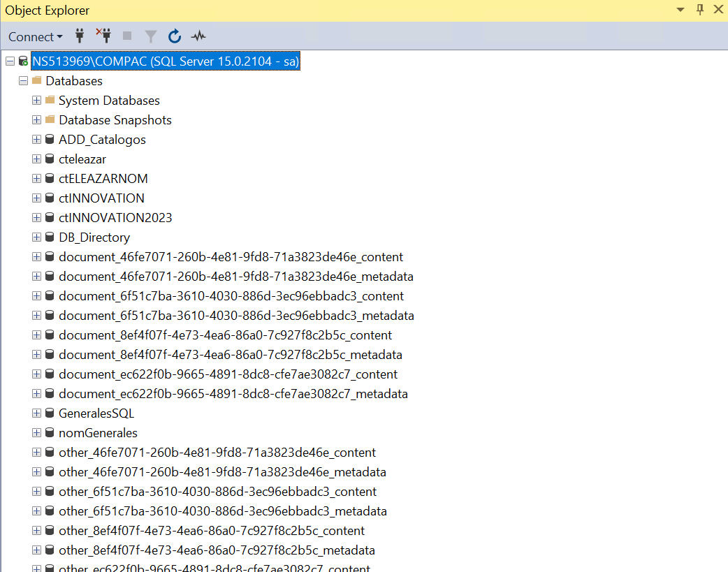Expand the ADD_Catalogos database
728x572 pixels.
pos(36,139)
